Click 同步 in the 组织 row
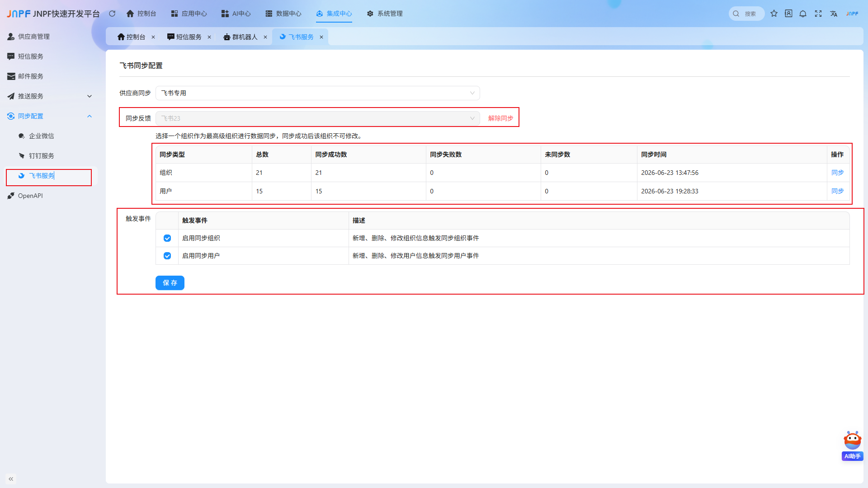This screenshot has width=868, height=488. click(837, 173)
